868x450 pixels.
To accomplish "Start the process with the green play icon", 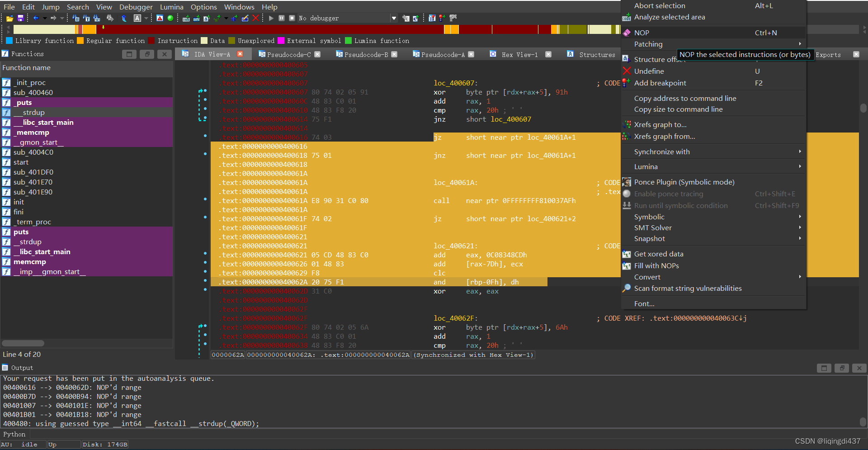I will coord(271,18).
